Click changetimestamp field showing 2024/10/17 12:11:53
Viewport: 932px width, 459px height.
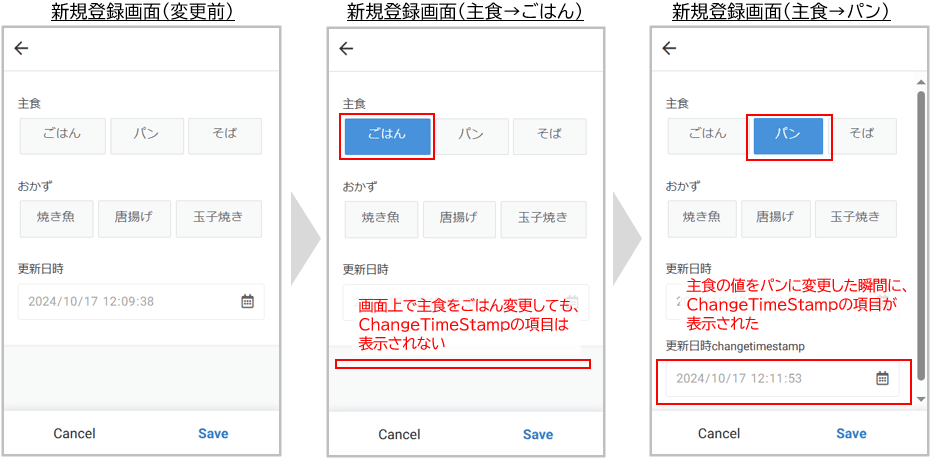click(x=783, y=378)
